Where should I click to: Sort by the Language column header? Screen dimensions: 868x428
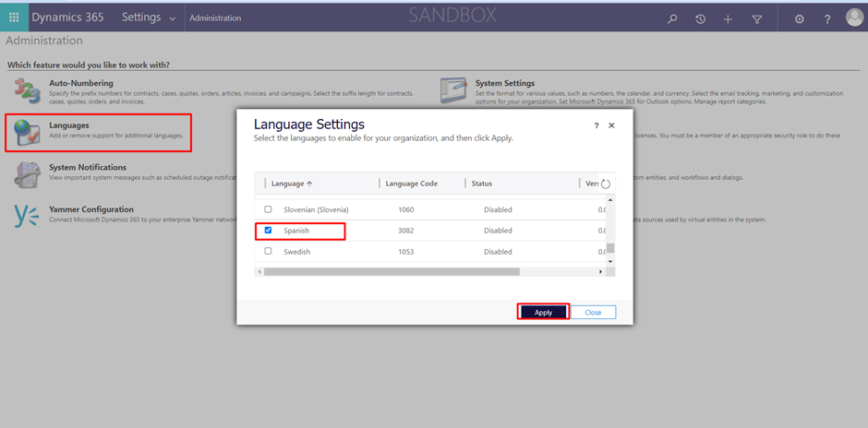point(293,184)
